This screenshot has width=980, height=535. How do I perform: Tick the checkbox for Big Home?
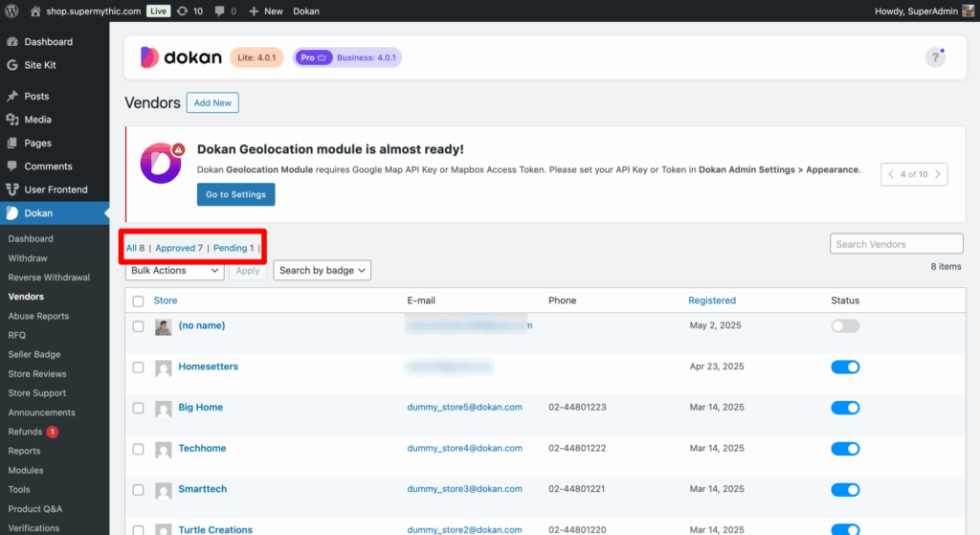(x=138, y=408)
